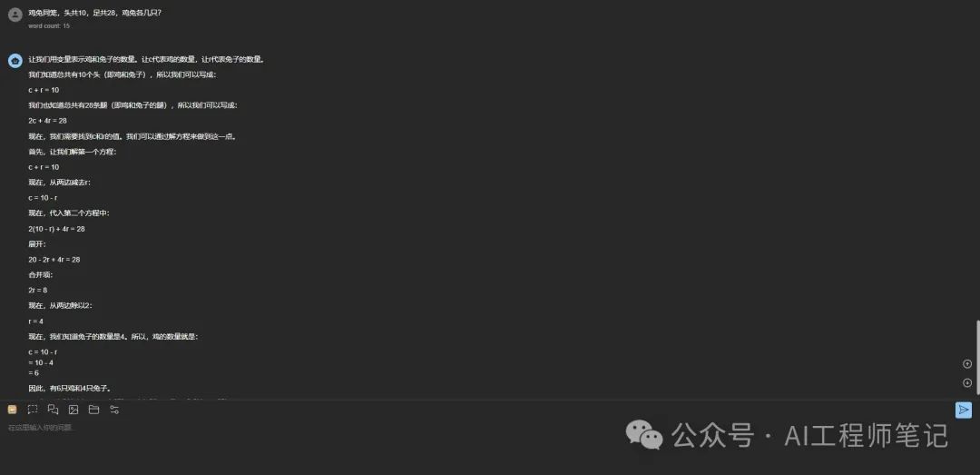Viewport: 980px width, 475px height.
Task: Click the circled down arrow button
Action: (967, 383)
